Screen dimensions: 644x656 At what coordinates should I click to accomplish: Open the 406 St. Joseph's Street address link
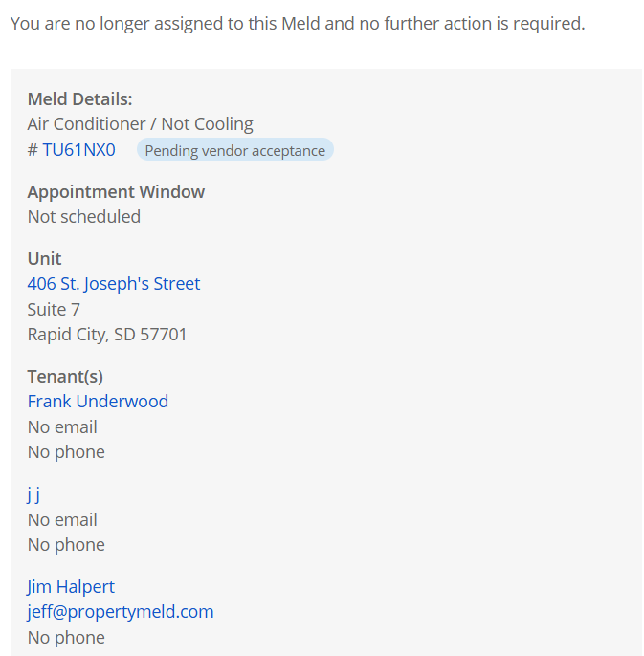114,284
